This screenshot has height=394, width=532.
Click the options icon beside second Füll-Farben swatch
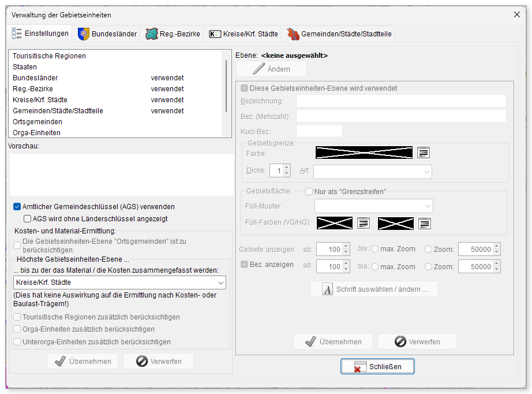425,224
